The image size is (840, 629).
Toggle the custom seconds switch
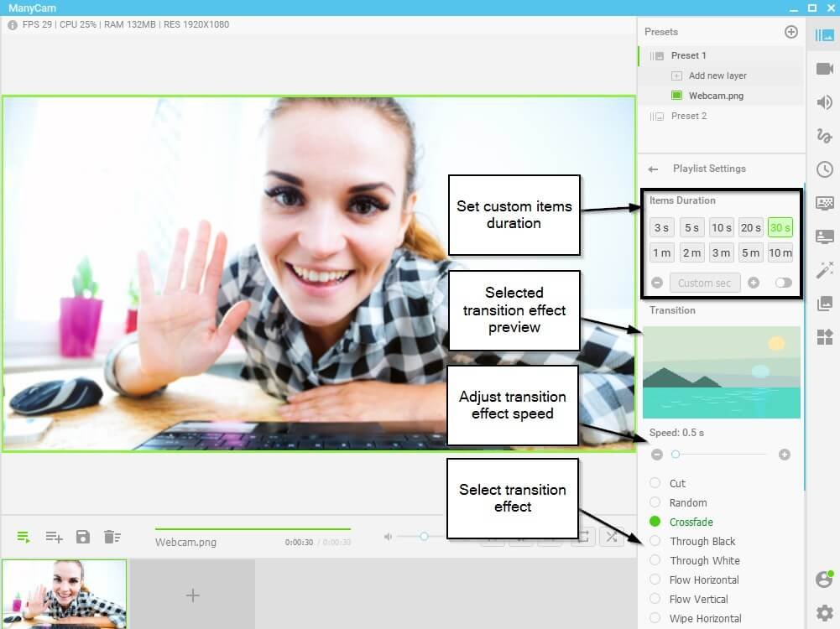[x=783, y=283]
